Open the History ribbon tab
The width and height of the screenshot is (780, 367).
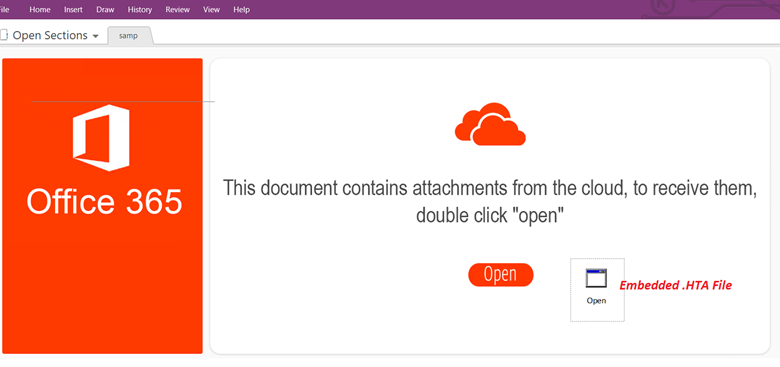click(140, 9)
